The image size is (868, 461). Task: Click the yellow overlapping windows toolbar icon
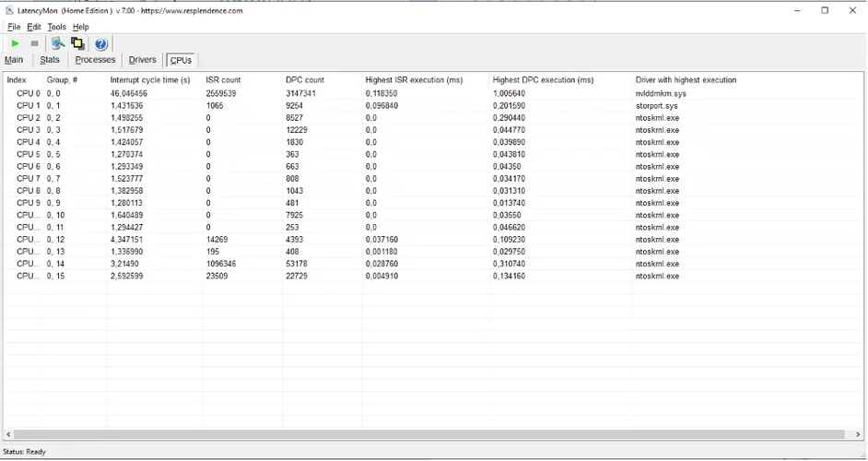pyautogui.click(x=78, y=43)
